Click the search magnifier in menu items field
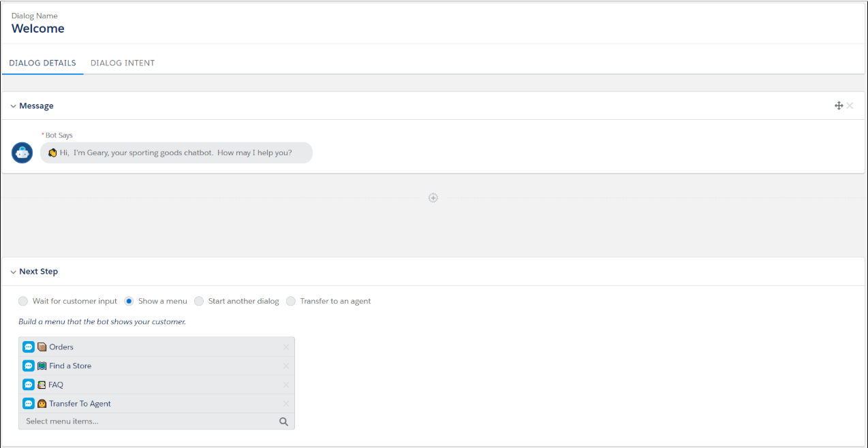868x448 pixels. tap(283, 421)
